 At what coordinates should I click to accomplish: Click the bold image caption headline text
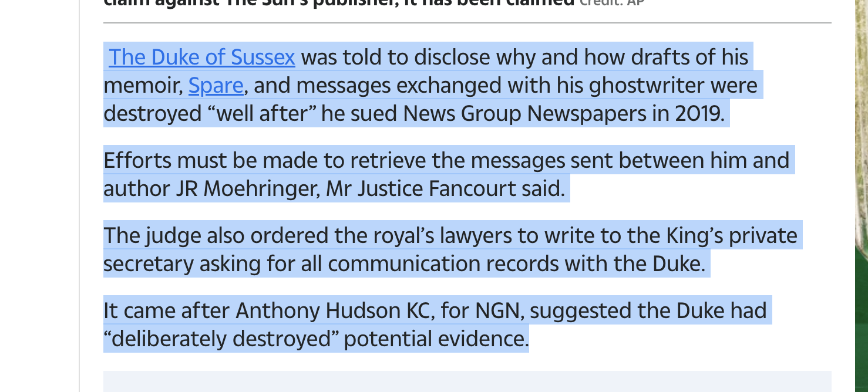tap(339, 2)
